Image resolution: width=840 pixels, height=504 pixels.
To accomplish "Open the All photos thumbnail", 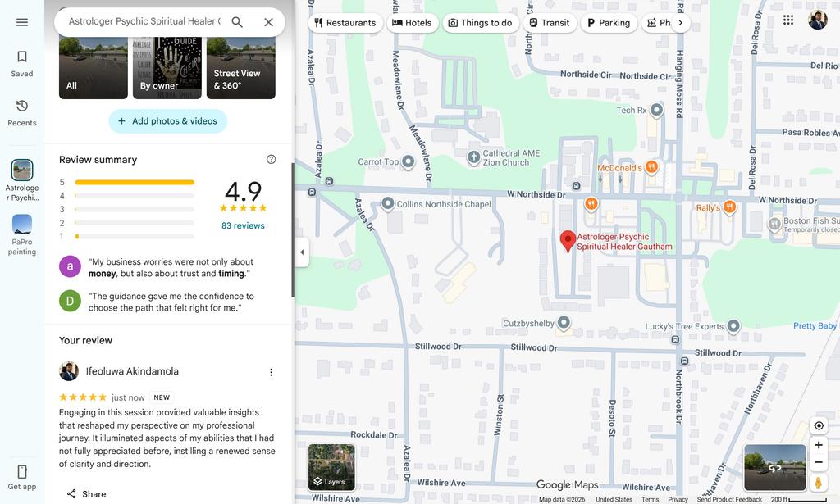I will coord(94,68).
